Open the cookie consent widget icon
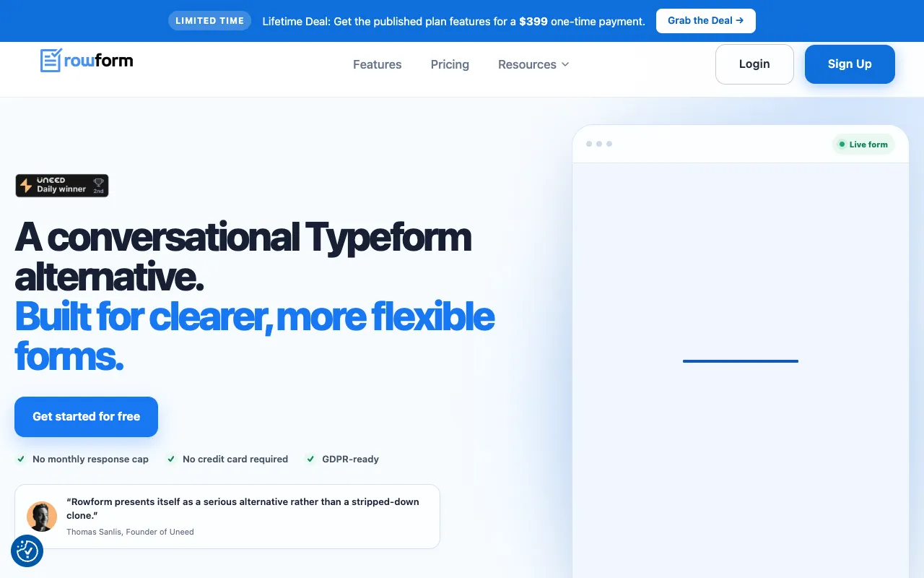The image size is (924, 578). coord(27,551)
